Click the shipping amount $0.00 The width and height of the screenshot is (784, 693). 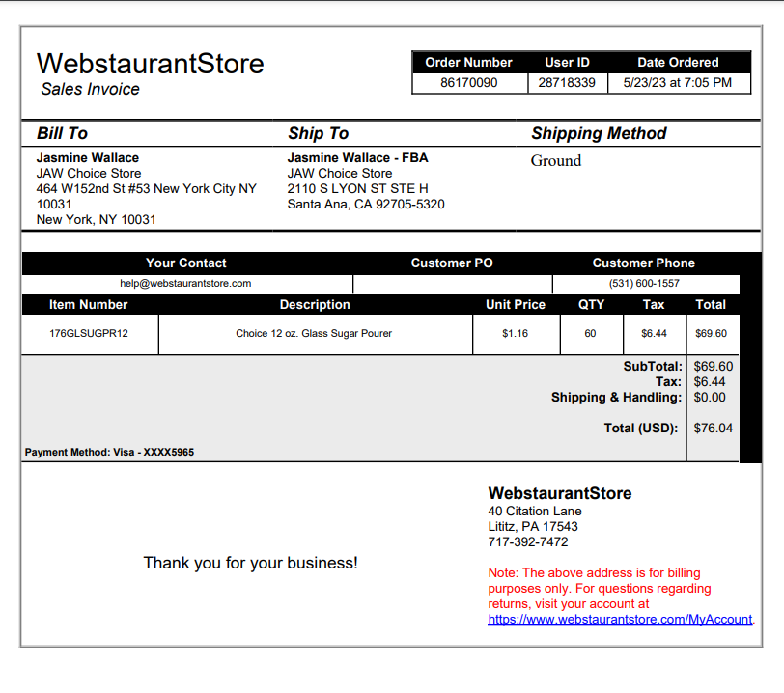tap(710, 398)
